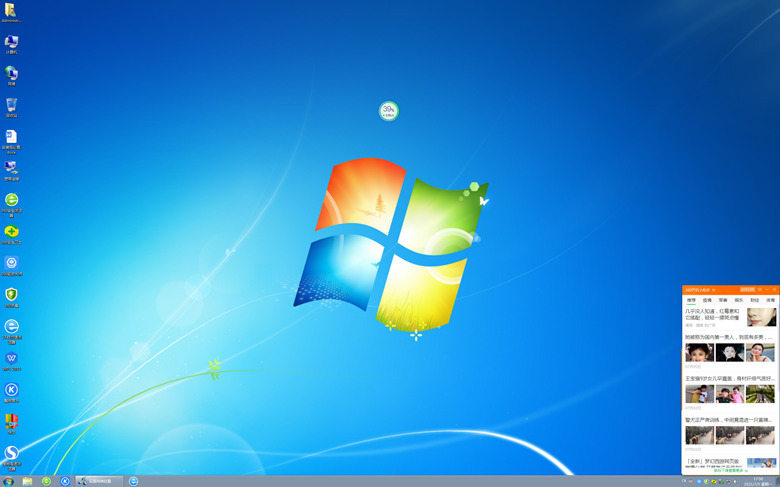Viewport: 780px width, 487px height.
Task: Click the green refresh link at panel bottom
Action: pyautogui.click(x=731, y=470)
